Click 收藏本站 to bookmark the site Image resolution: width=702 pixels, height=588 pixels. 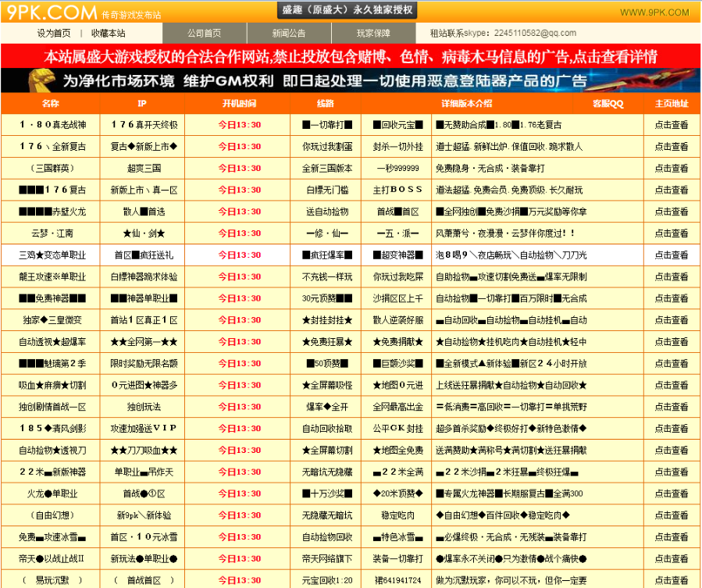pyautogui.click(x=108, y=33)
